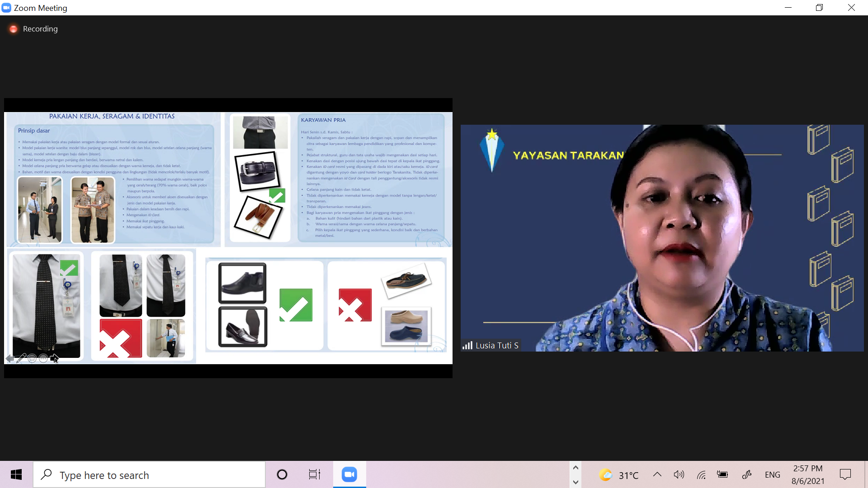This screenshot has width=868, height=488.
Task: Click the previous slide arrow in slideshow controls
Action: coord(10,358)
